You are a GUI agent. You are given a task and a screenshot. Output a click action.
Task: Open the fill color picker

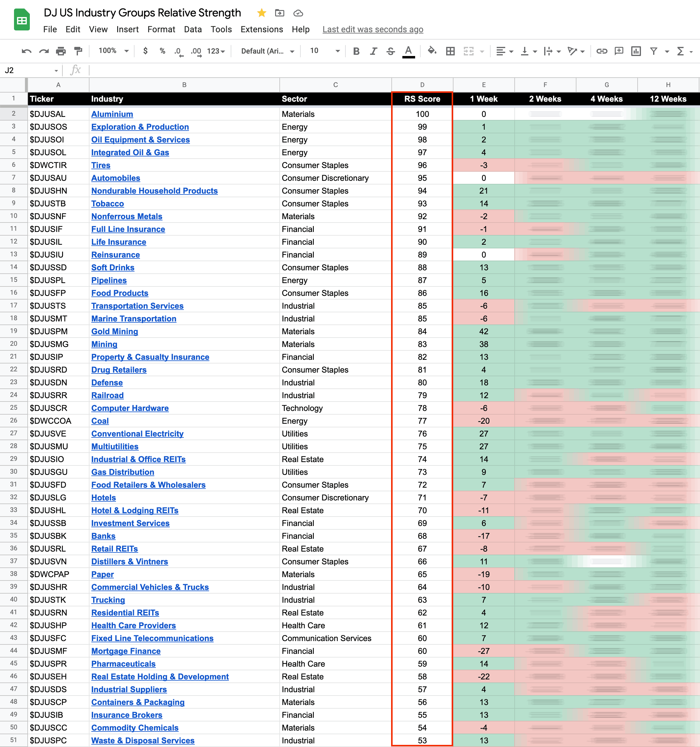(432, 51)
